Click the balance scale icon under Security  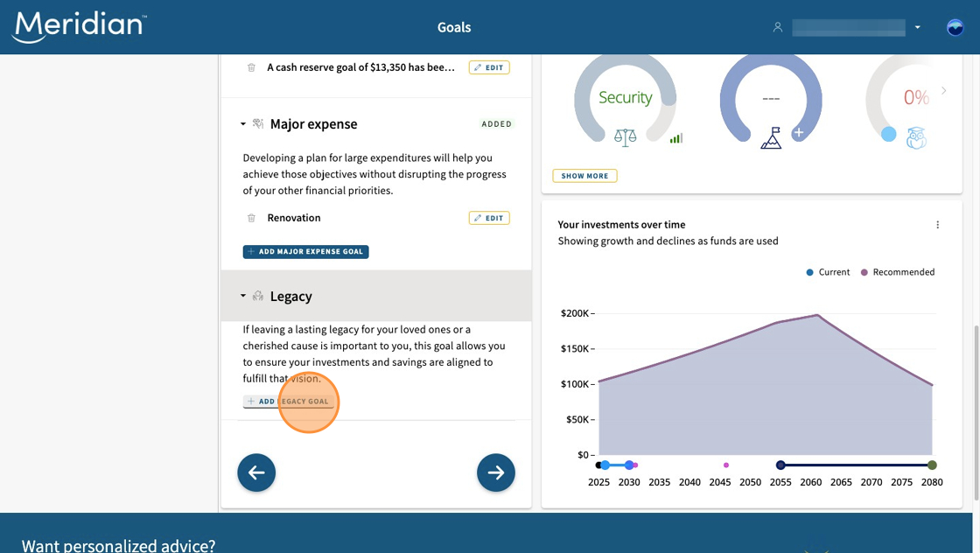625,137
